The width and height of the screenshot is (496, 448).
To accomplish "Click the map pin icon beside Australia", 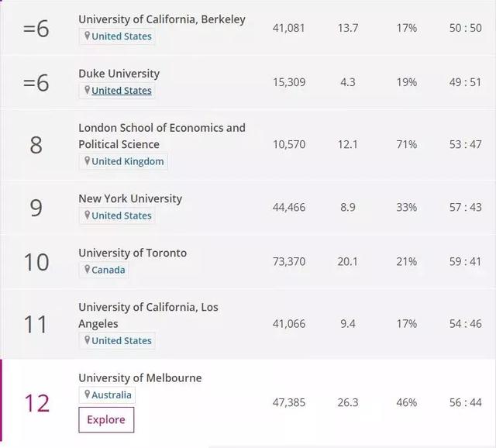I will pyautogui.click(x=88, y=395).
